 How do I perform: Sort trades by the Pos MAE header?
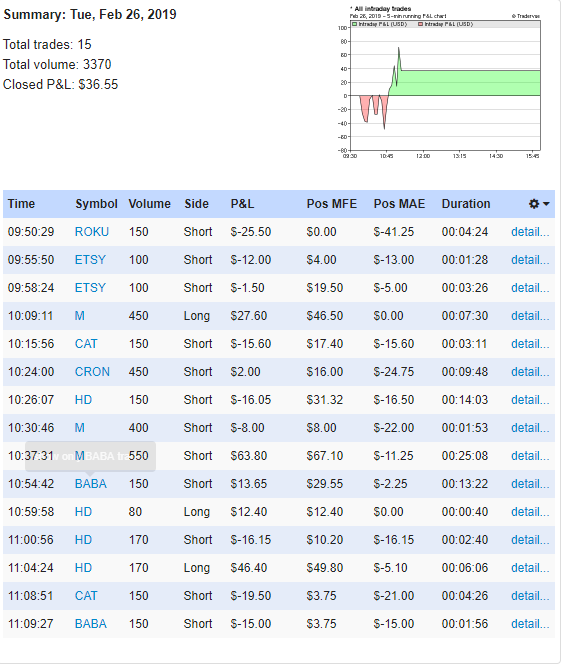pos(399,204)
